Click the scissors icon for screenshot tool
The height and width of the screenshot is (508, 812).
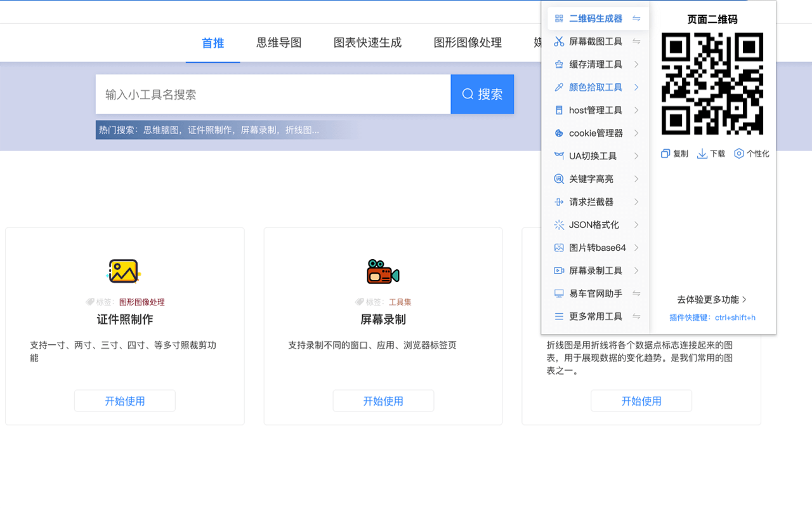(x=559, y=41)
